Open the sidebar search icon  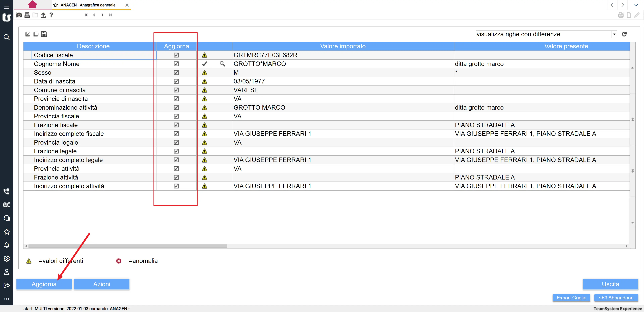coord(7,37)
